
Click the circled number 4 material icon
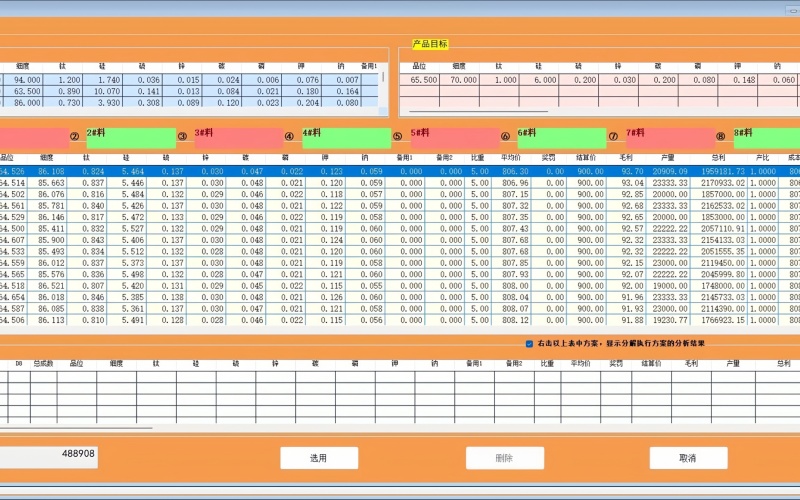click(290, 137)
